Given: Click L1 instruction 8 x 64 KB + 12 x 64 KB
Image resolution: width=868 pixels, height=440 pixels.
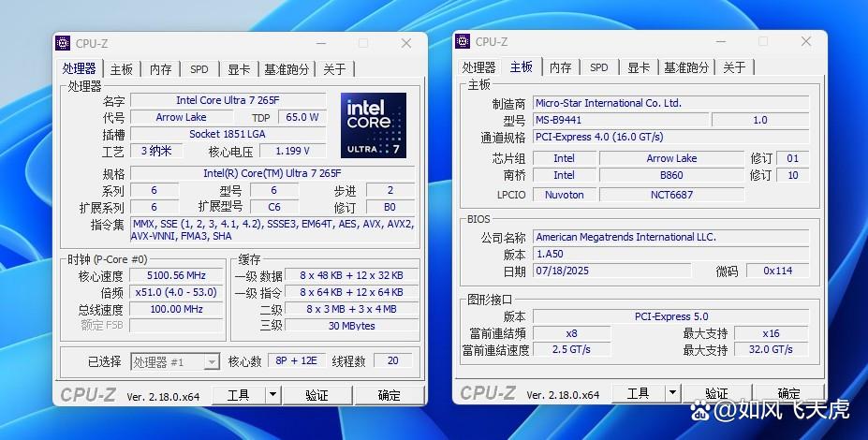Looking at the screenshot, I should pos(351,292).
